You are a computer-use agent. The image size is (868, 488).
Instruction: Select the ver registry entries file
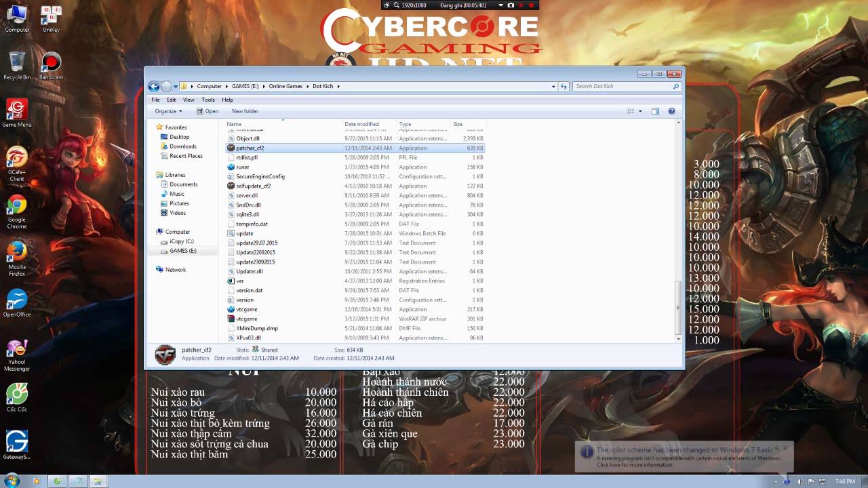click(355, 281)
